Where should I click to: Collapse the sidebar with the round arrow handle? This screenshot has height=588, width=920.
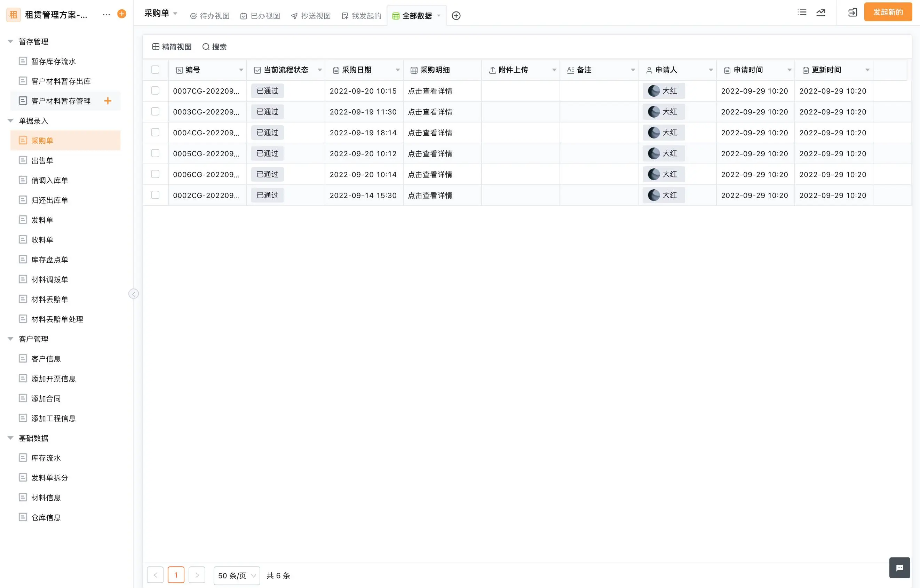133,294
